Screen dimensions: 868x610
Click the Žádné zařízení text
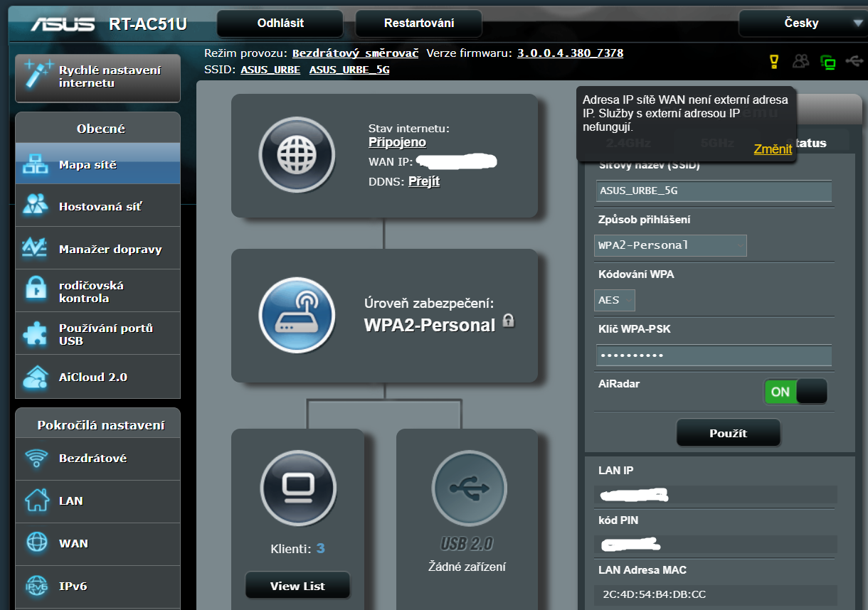[x=467, y=567]
